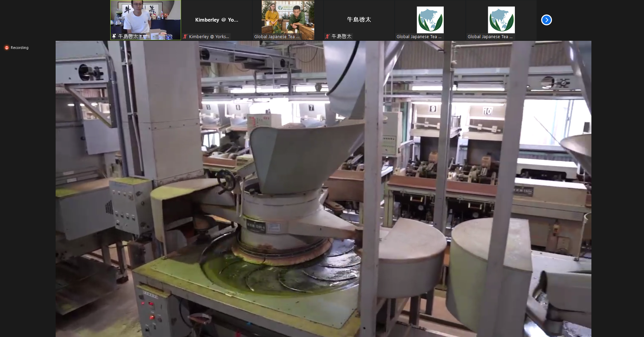Viewport: 644px width, 337px height.
Task: Click the name label under the logo nearest the arrow
Action: point(490,36)
